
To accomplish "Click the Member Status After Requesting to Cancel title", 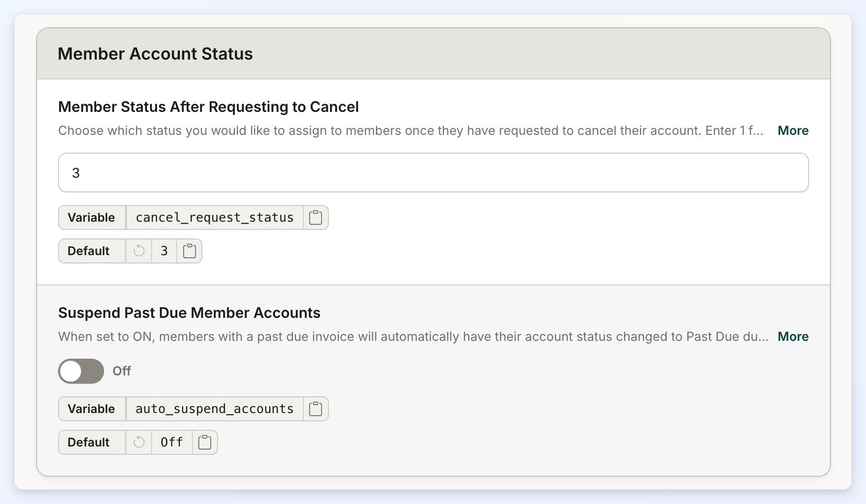I will 209,107.
